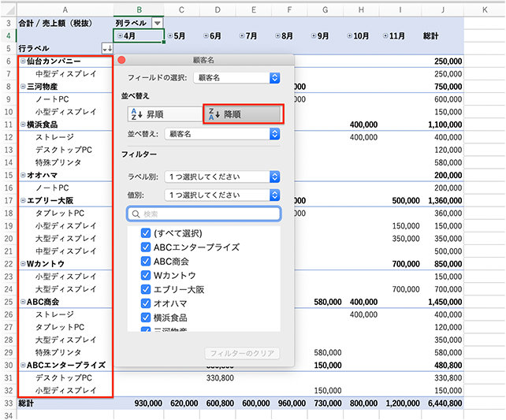This screenshot has width=506, height=420.
Task: Select row header 33
Action: click(x=9, y=403)
